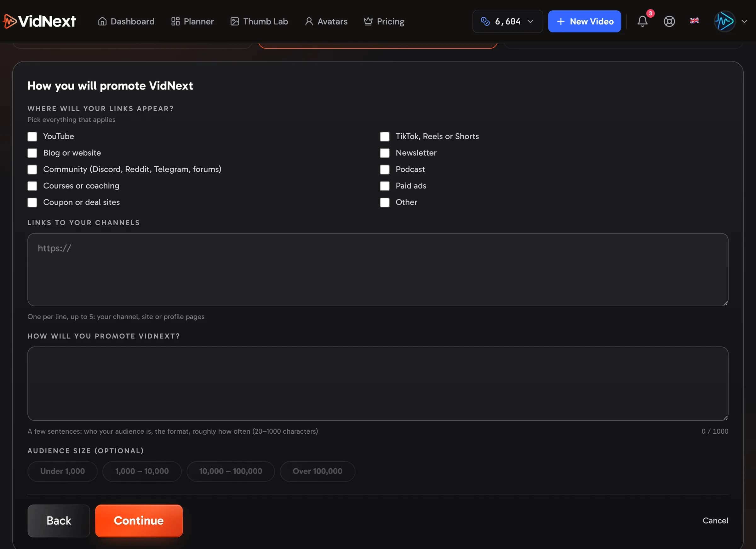This screenshot has height=549, width=756.
Task: Expand the 6,604 credits dropdown
Action: click(x=507, y=21)
